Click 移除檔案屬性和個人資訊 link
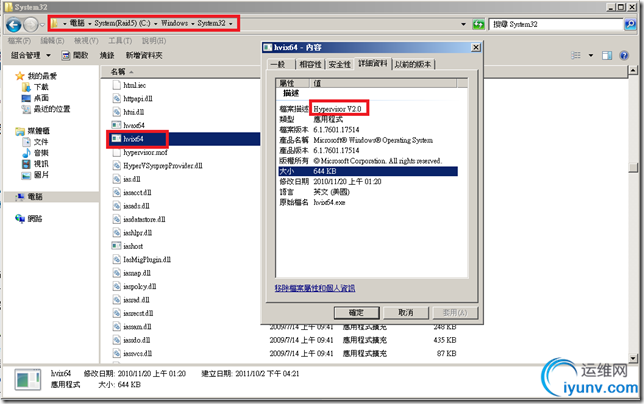644x404 pixels. tap(315, 288)
